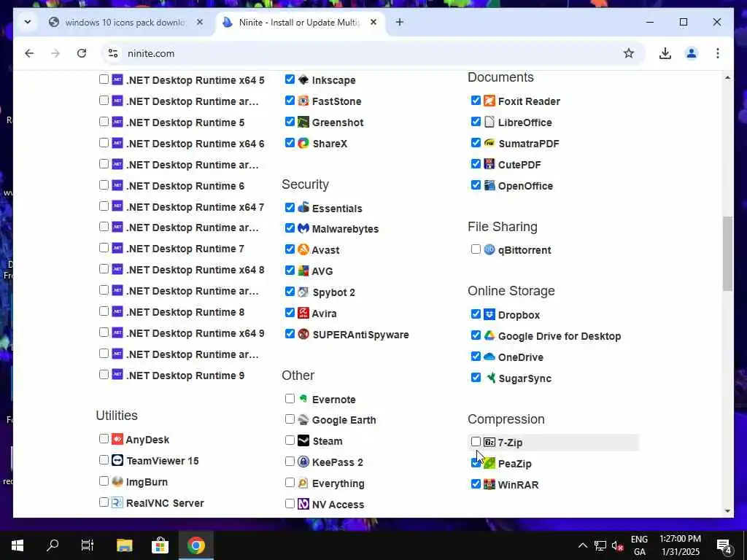Image resolution: width=747 pixels, height=560 pixels.
Task: Select the Ninite tab
Action: [x=299, y=23]
